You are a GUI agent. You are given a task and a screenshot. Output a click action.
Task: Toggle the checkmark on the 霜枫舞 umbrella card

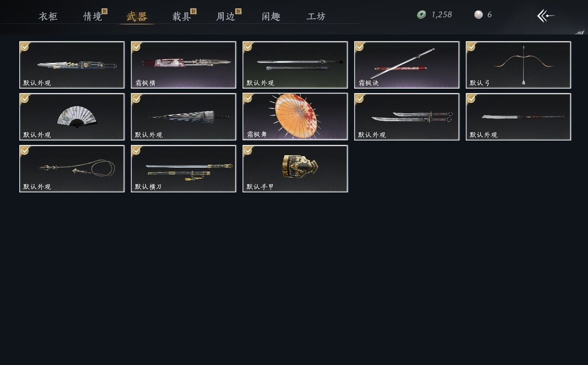click(248, 98)
